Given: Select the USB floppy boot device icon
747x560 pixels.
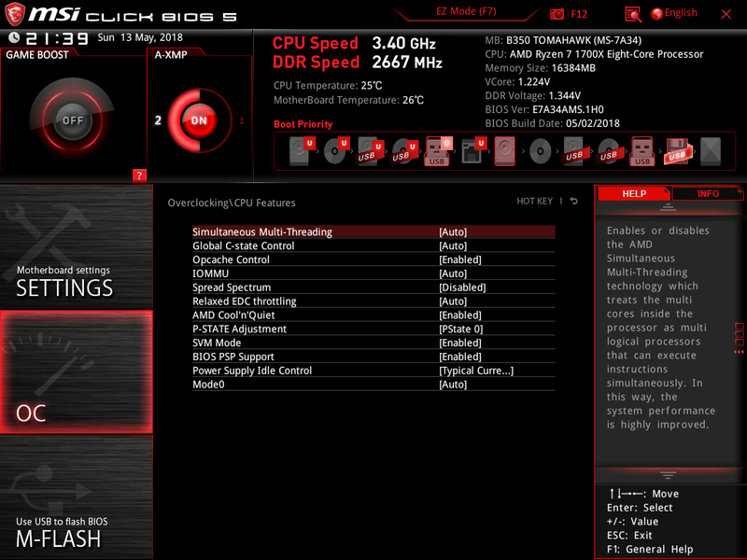Looking at the screenshot, I should (x=677, y=151).
